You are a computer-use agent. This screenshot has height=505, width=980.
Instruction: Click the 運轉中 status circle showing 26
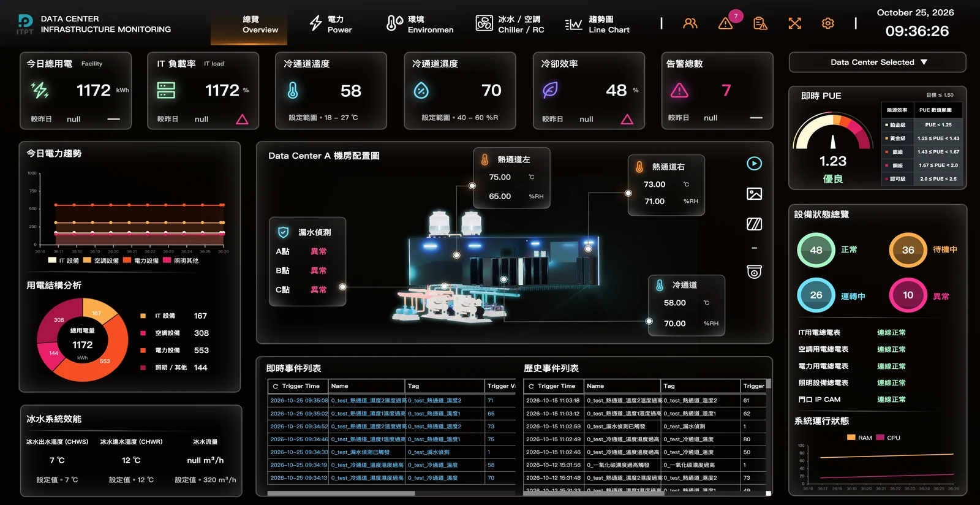click(816, 295)
